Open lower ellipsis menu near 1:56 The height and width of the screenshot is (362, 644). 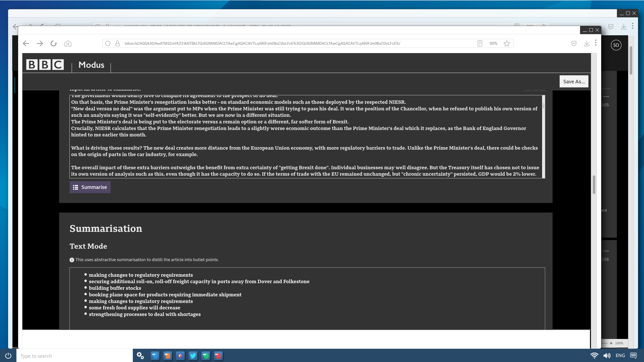pyautogui.click(x=606, y=251)
